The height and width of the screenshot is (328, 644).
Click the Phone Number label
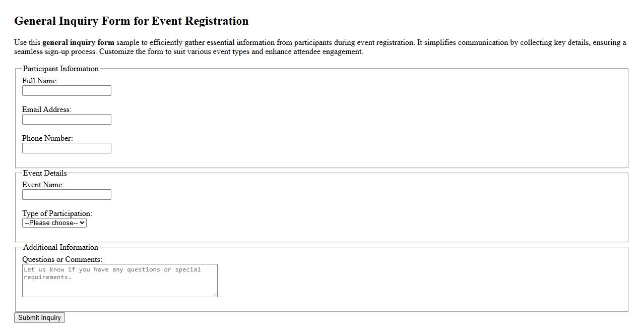(47, 138)
